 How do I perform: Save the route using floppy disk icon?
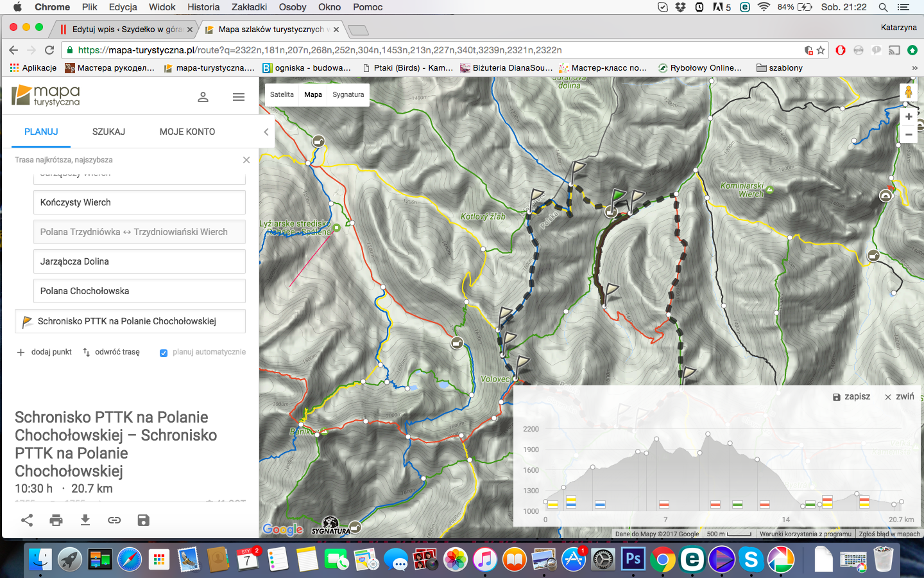(144, 520)
